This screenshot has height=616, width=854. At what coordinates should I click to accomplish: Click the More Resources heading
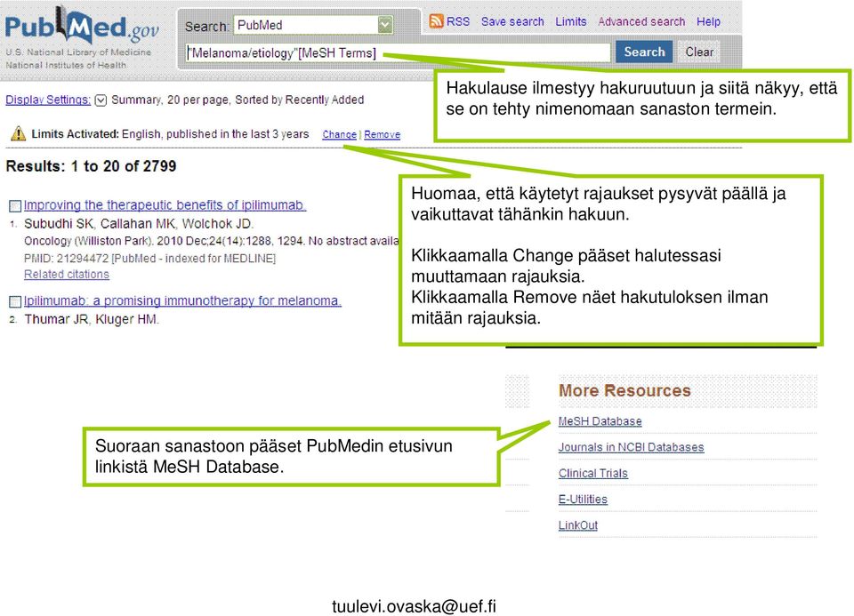(x=624, y=390)
